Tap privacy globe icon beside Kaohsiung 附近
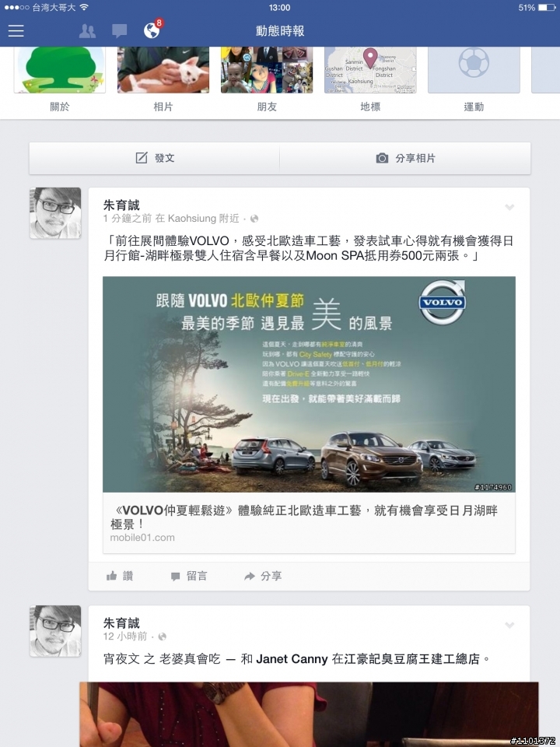The image size is (560, 747). pos(254,219)
